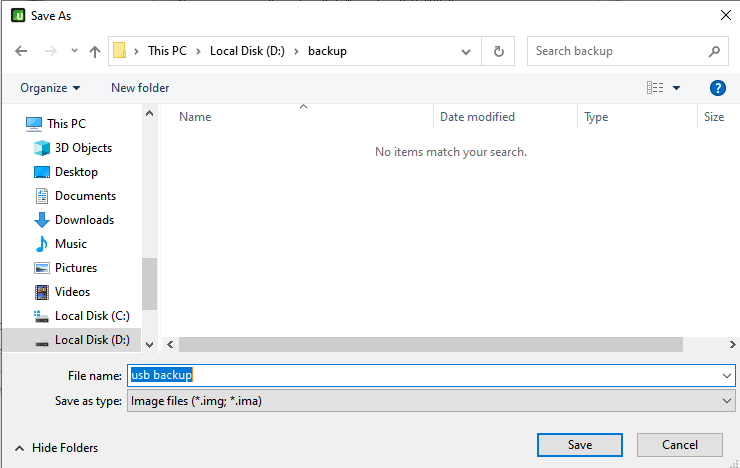Viewport: 740px width, 468px height.
Task: Click the Save button
Action: click(x=579, y=445)
